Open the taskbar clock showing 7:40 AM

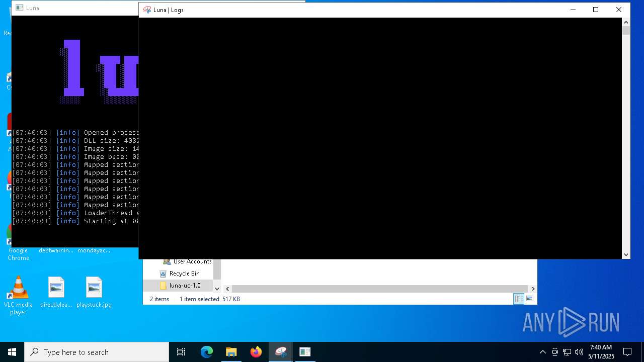pos(601,352)
